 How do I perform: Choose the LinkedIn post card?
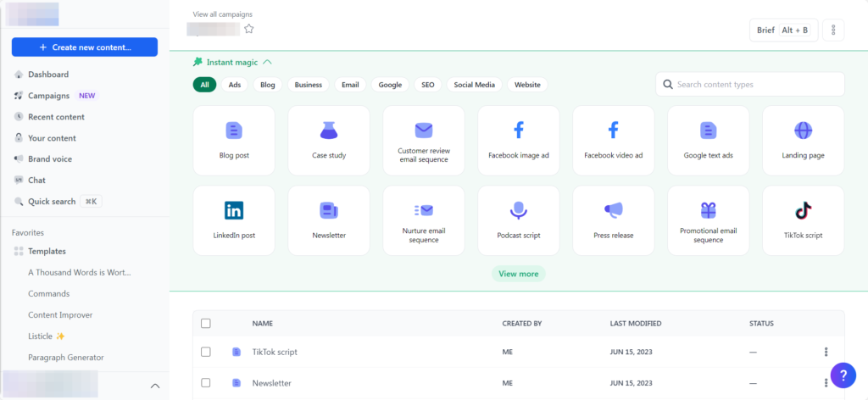click(234, 220)
